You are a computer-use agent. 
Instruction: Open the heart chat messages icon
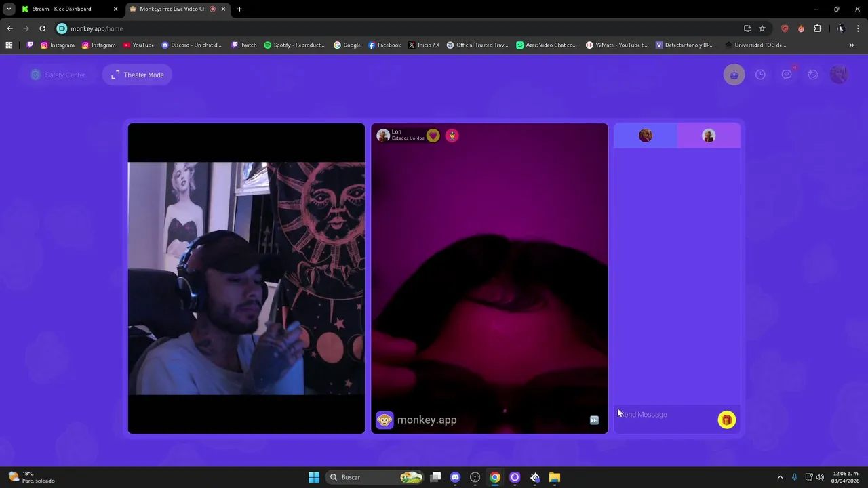[x=787, y=75]
